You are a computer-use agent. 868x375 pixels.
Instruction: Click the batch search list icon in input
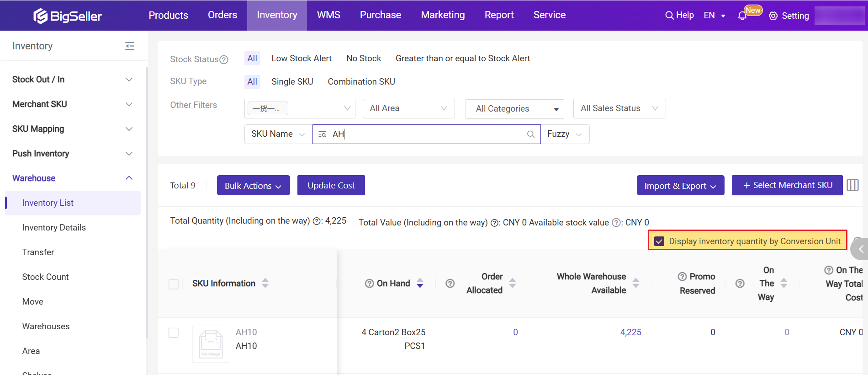tap(322, 134)
